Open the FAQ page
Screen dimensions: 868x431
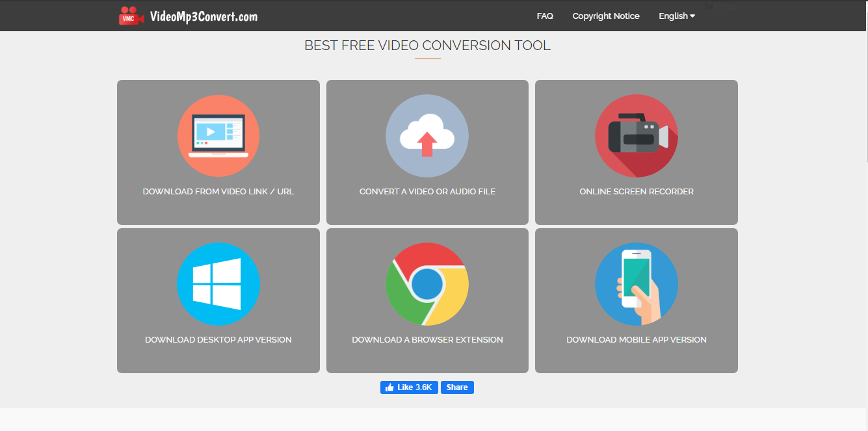point(545,16)
